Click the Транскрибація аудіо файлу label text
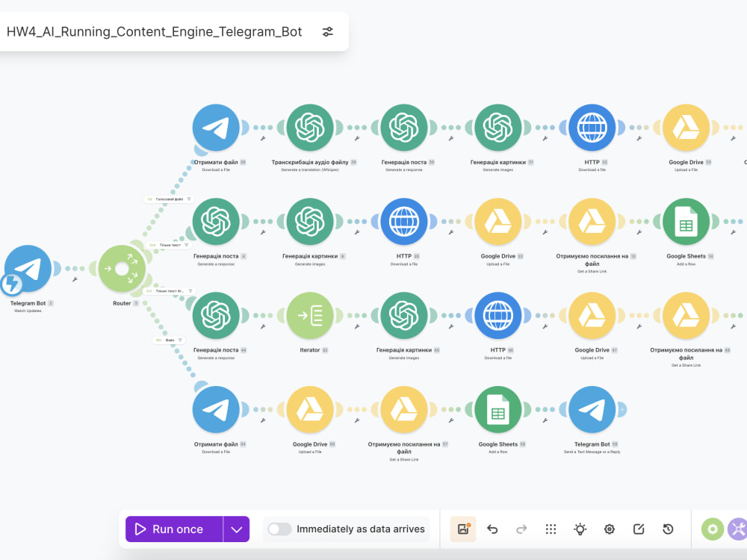The width and height of the screenshot is (747, 560). 310,162
